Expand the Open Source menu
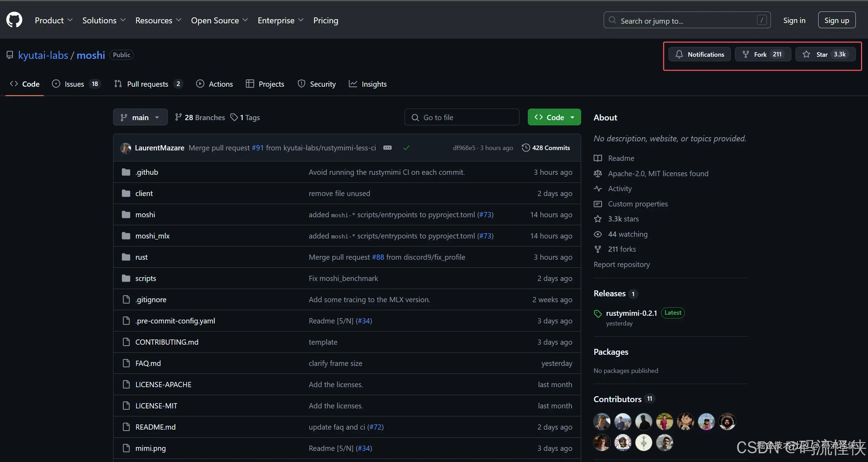The height and width of the screenshot is (462, 868). click(219, 20)
